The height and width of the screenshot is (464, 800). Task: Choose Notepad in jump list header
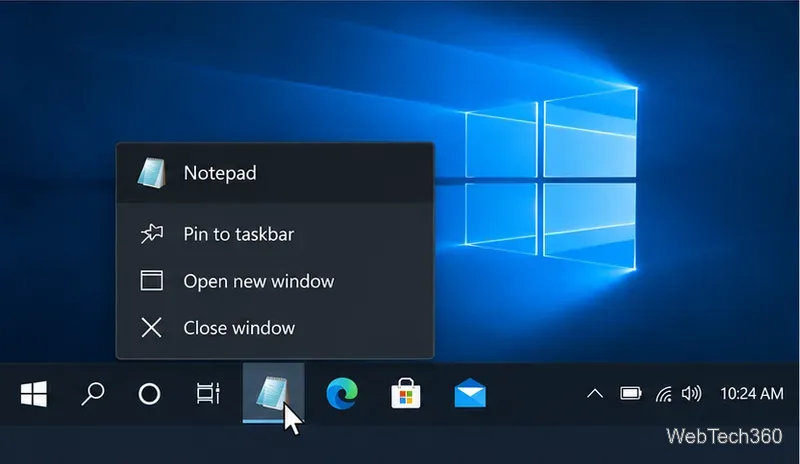[276, 173]
